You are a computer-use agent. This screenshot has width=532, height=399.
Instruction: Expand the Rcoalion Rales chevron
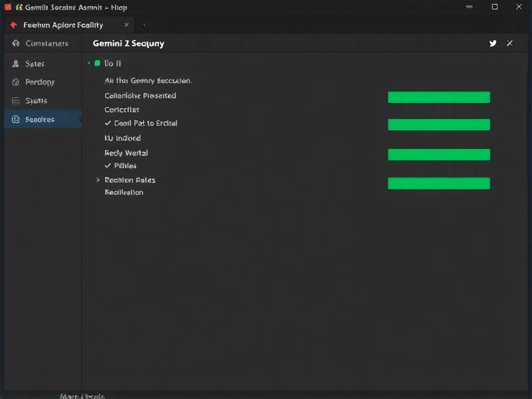(98, 180)
